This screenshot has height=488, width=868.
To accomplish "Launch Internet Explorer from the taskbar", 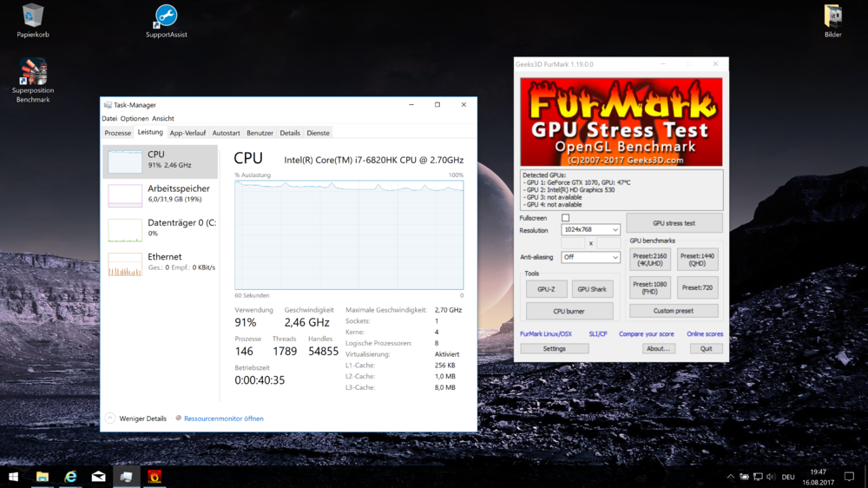I will [x=70, y=477].
